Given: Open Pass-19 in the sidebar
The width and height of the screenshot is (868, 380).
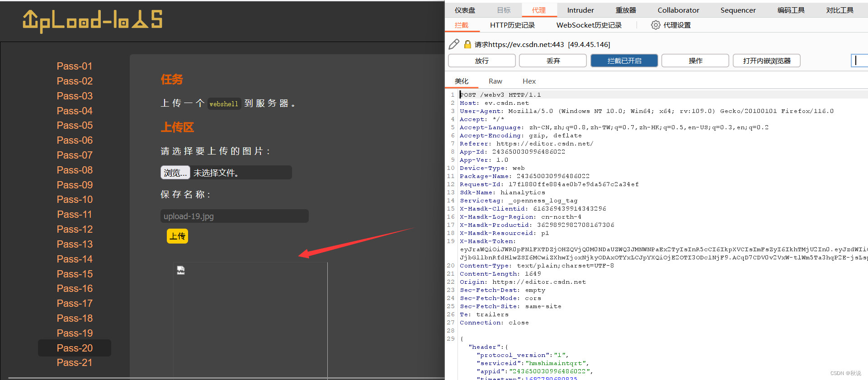Looking at the screenshot, I should pos(75,333).
